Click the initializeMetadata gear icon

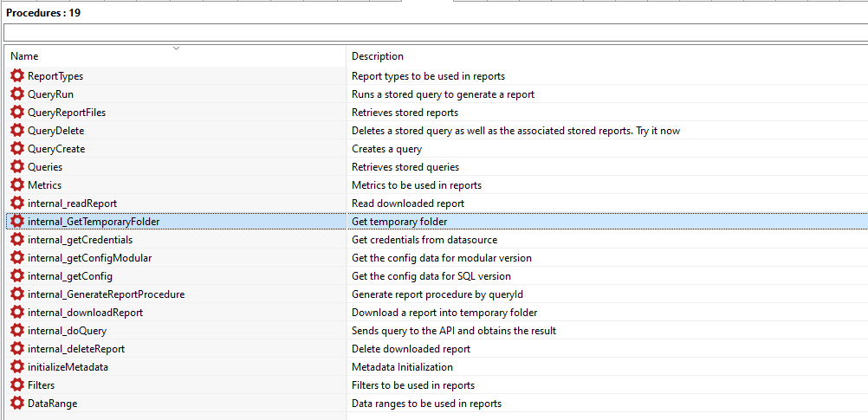(x=17, y=367)
